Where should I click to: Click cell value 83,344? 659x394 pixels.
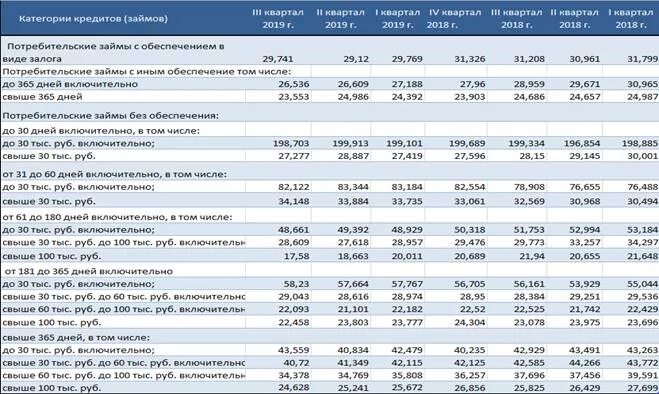(x=353, y=187)
